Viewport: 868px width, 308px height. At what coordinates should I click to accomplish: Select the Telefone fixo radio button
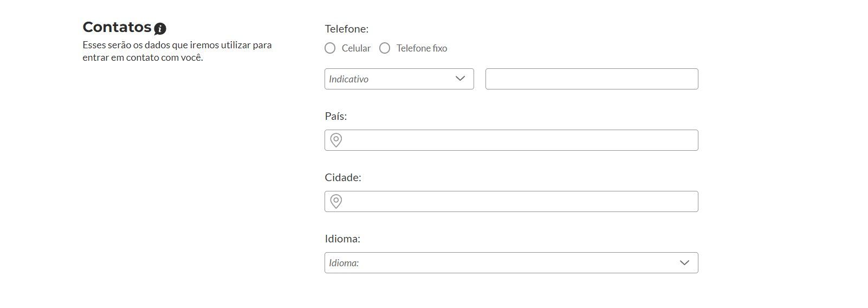(385, 48)
